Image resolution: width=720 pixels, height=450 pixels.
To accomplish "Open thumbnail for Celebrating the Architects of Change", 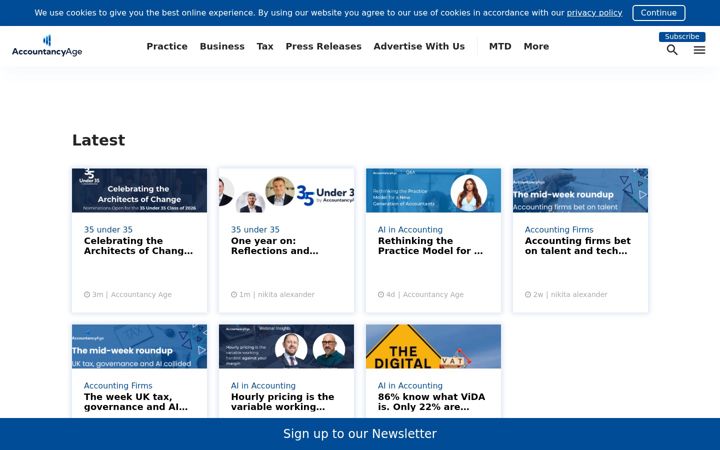I will coord(140,190).
